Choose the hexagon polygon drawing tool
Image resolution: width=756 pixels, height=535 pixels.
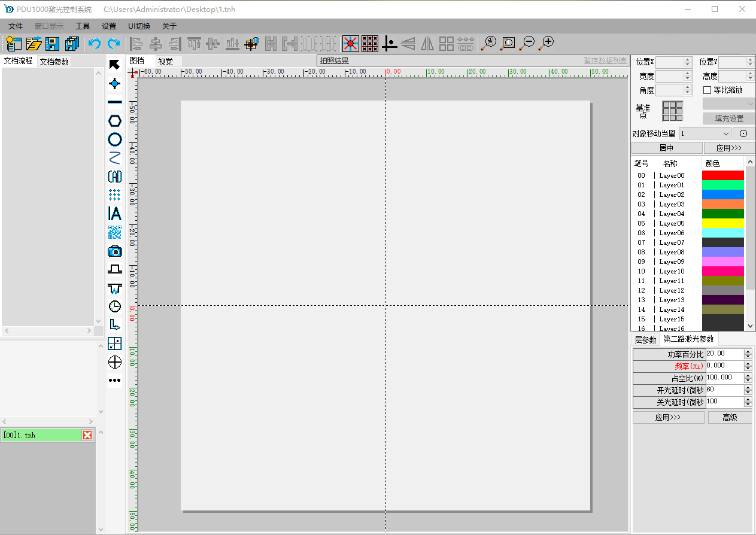114,121
